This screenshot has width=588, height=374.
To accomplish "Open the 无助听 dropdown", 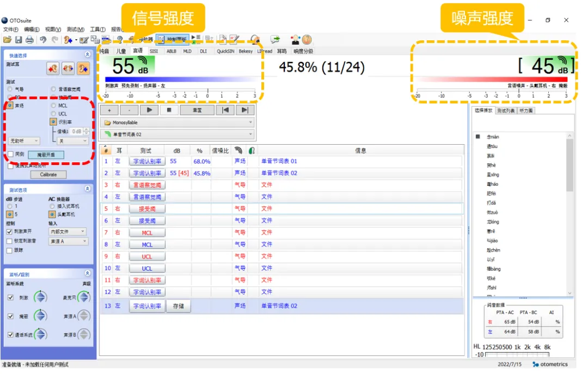I will point(24,141).
